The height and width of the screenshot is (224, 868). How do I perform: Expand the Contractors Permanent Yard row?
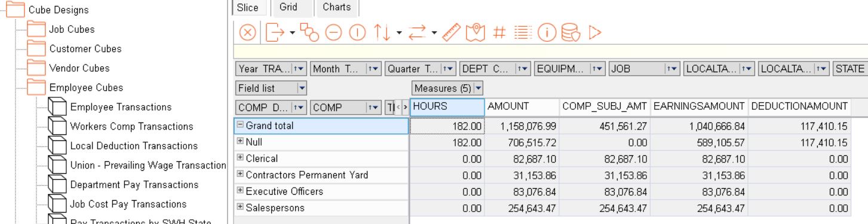click(240, 175)
